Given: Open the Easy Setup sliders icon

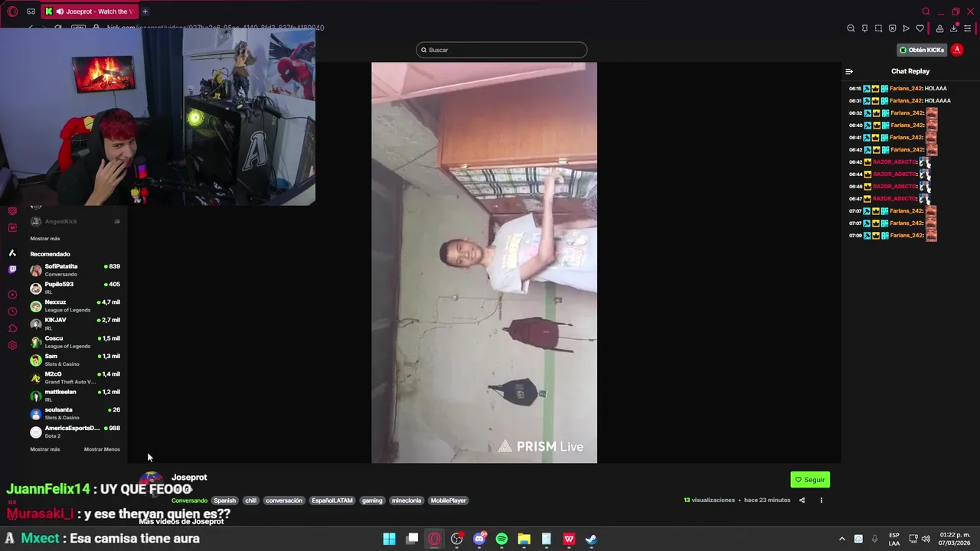Looking at the screenshot, I should coord(967,28).
